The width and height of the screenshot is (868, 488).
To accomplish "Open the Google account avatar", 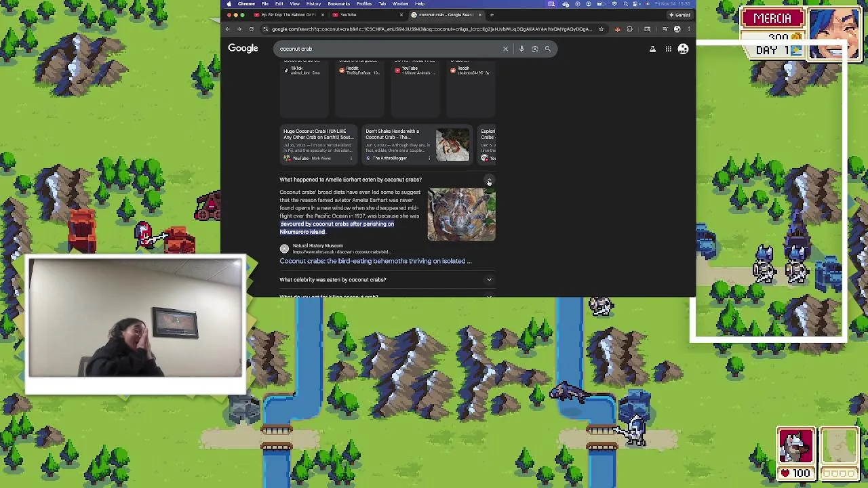I will coord(683,49).
